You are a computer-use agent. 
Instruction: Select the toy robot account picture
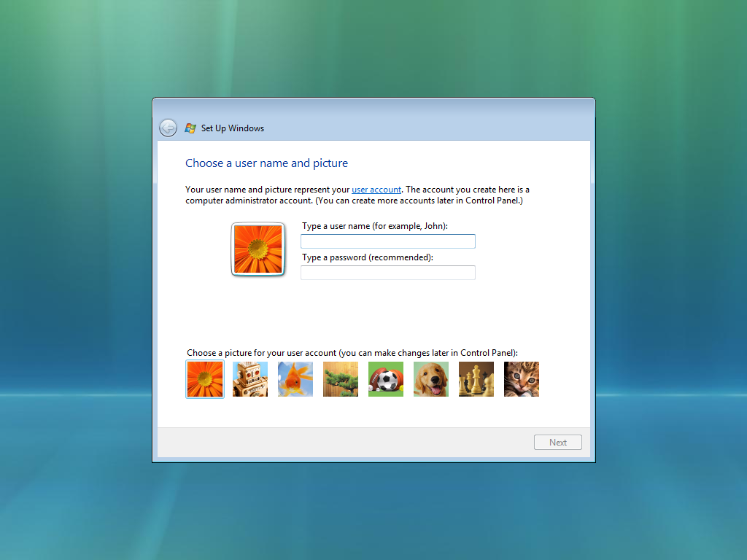click(250, 379)
